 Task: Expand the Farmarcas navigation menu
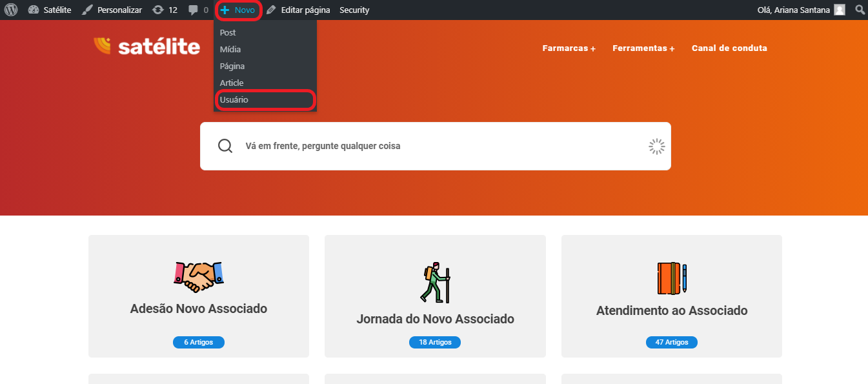tap(569, 48)
